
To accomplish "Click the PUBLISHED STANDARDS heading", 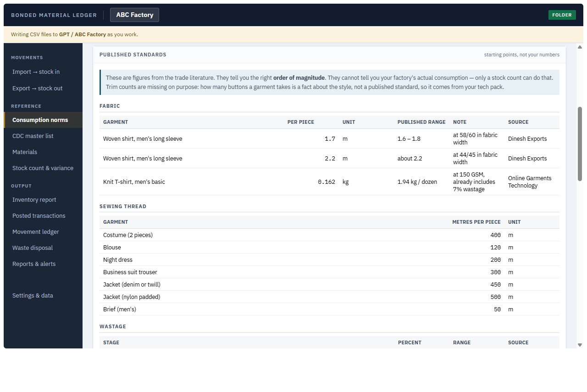I will click(133, 55).
